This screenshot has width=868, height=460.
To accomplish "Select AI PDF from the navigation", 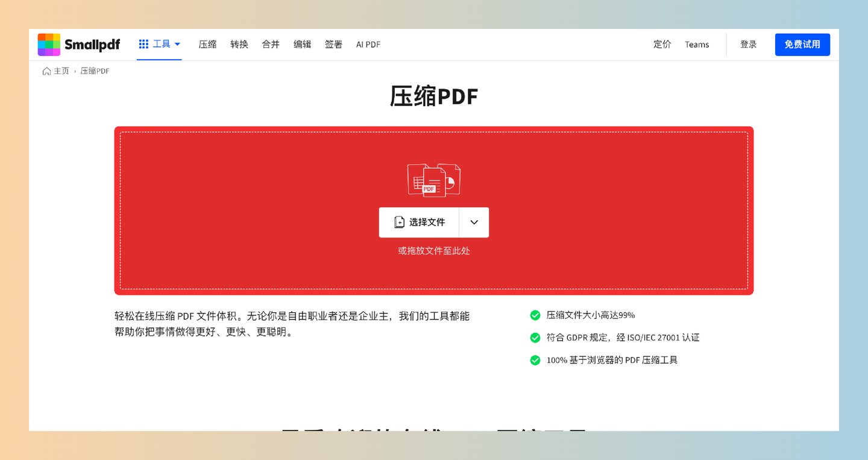I will [x=368, y=44].
